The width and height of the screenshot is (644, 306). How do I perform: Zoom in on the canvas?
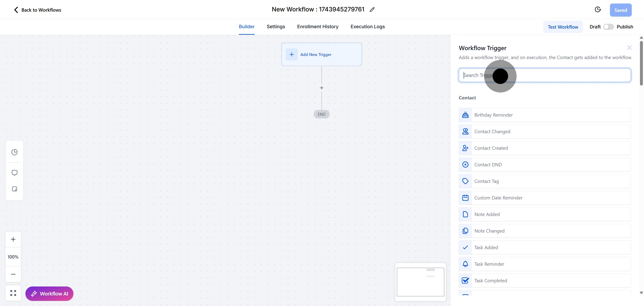coord(13,239)
